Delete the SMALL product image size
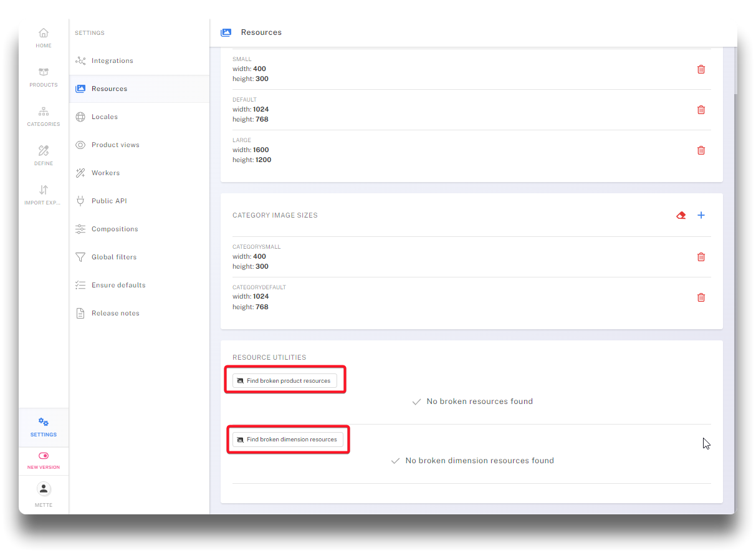The width and height of the screenshot is (756, 553). pyautogui.click(x=701, y=69)
